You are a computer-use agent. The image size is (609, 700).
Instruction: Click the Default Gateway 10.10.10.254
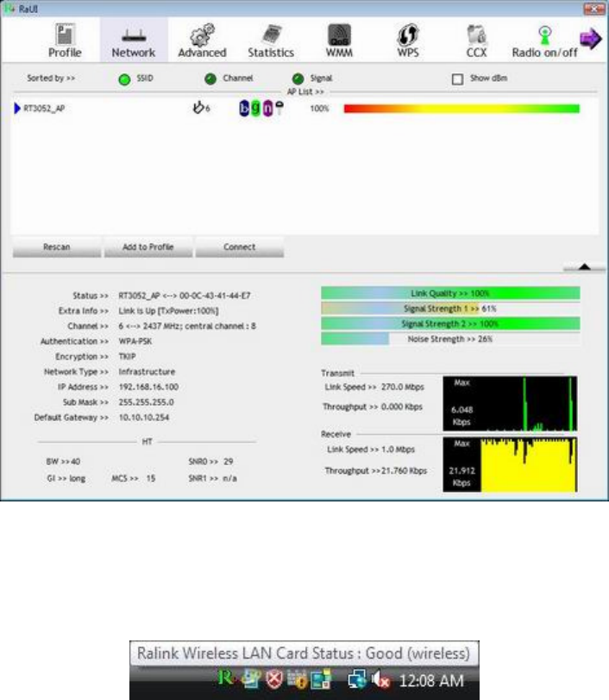144,418
